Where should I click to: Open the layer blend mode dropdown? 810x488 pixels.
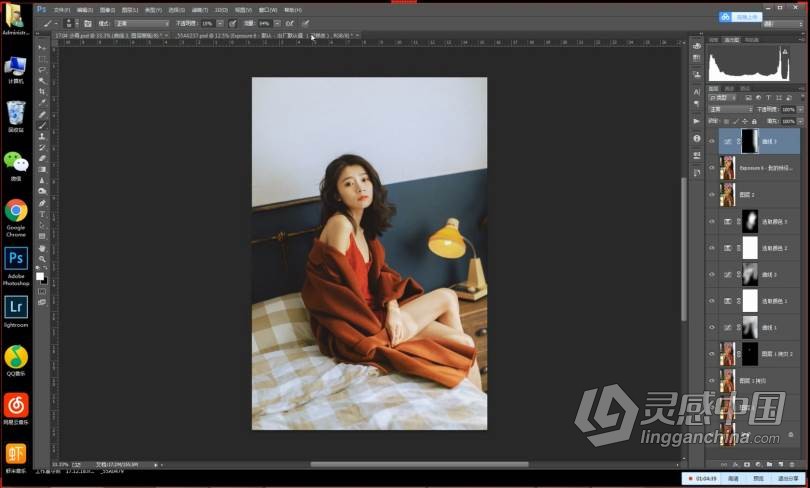730,109
